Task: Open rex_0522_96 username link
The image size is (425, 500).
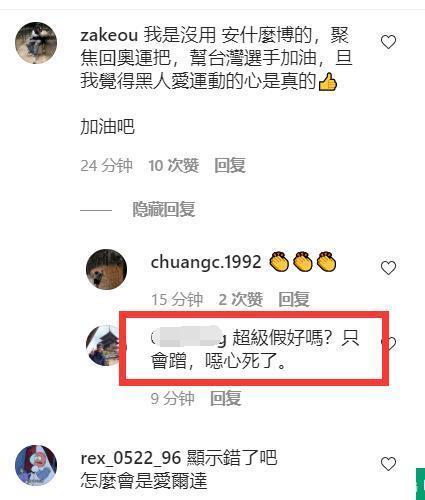Action: (x=130, y=458)
